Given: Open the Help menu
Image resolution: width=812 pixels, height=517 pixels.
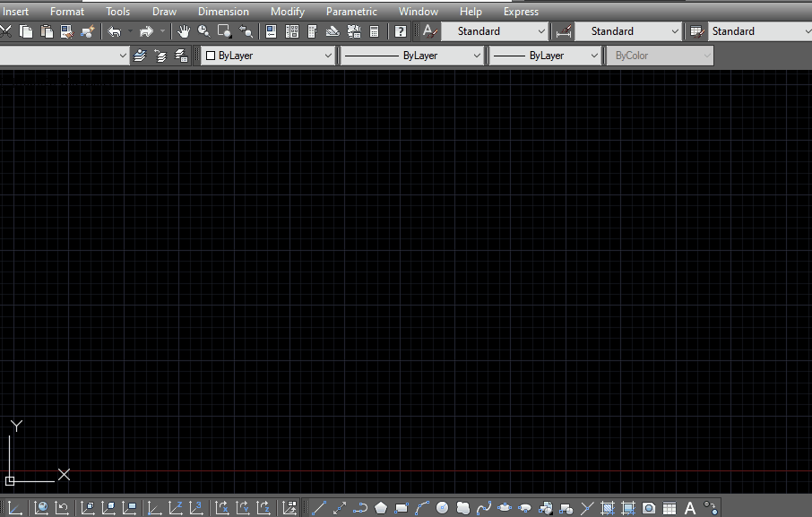Looking at the screenshot, I should tap(471, 12).
